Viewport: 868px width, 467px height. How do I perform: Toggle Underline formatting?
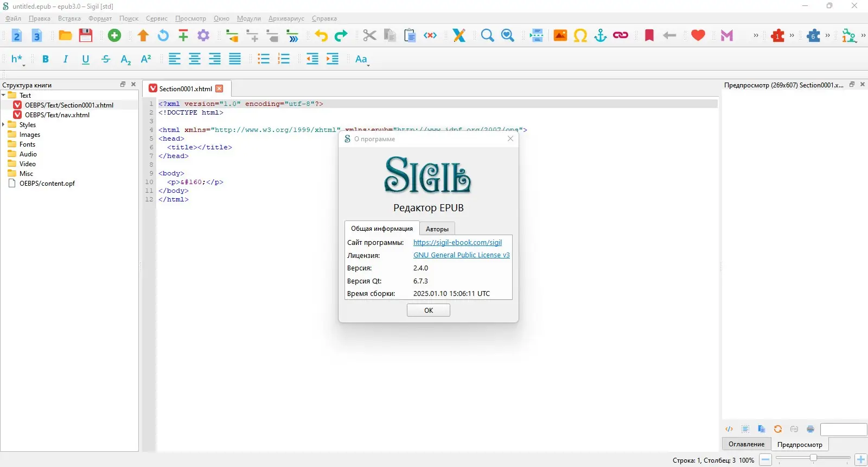coord(86,59)
